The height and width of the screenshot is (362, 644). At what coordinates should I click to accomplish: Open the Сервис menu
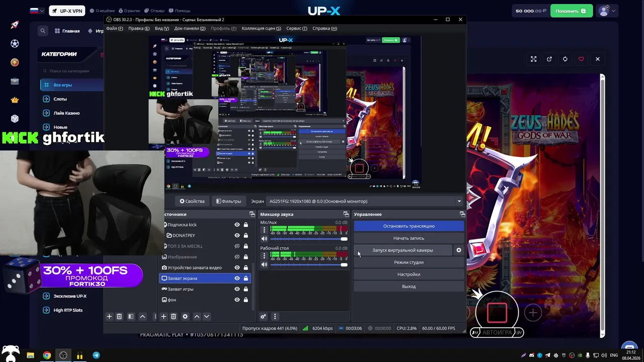[296, 28]
